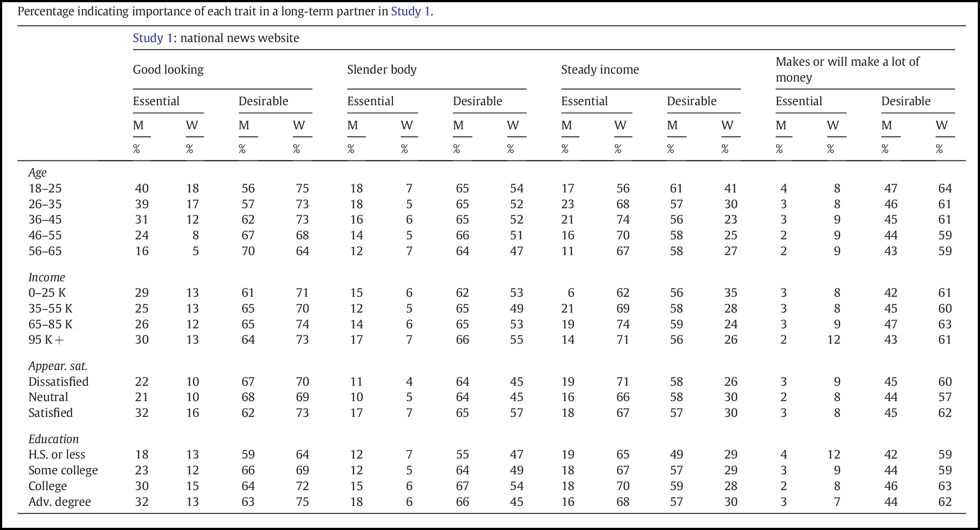980x530 pixels.
Task: Click the Good looking column header
Action: pos(168,70)
